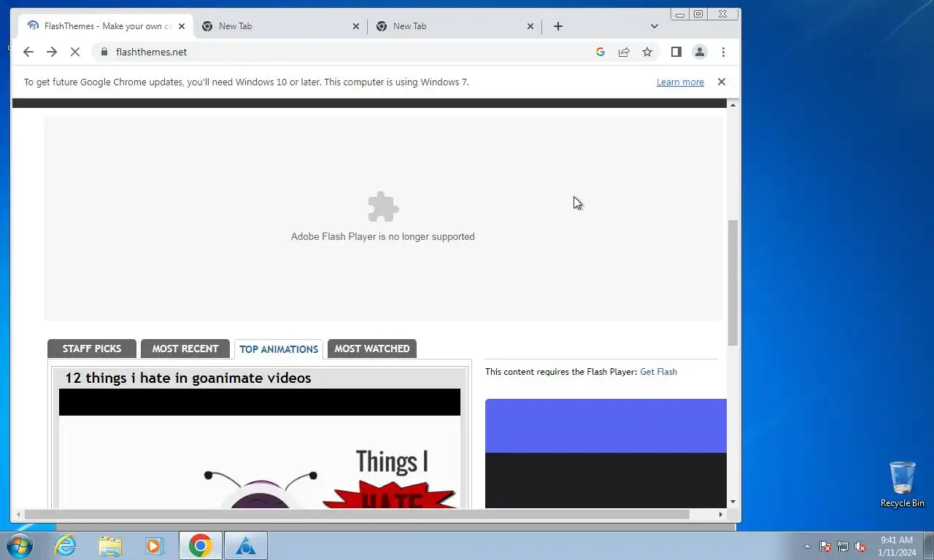This screenshot has width=934, height=560.
Task: Select the STAFF PICKS tab
Action: pos(92,349)
